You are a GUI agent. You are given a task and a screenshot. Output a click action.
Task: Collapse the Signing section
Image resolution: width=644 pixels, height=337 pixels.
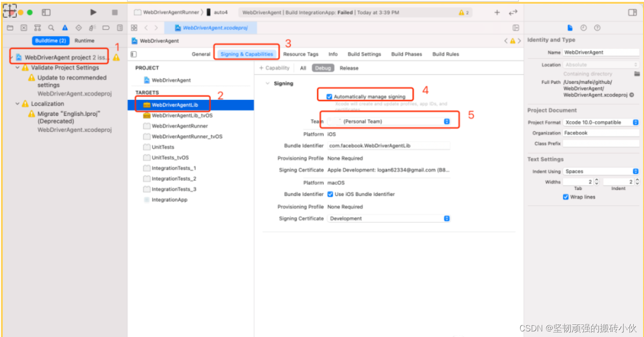(x=267, y=84)
